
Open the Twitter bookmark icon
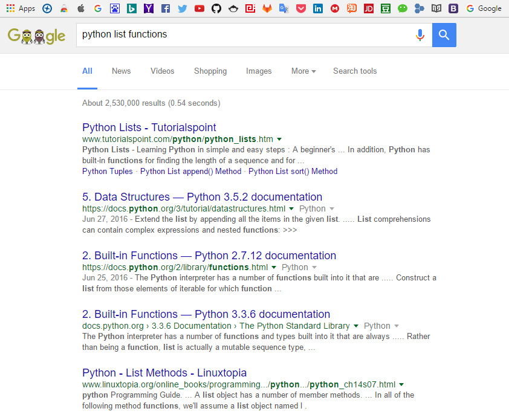pos(183,8)
